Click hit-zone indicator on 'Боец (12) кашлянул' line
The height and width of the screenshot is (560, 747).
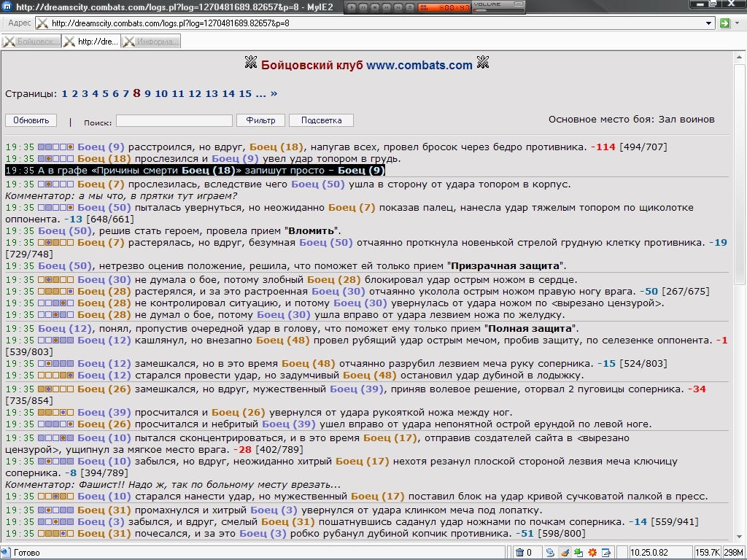[55, 341]
